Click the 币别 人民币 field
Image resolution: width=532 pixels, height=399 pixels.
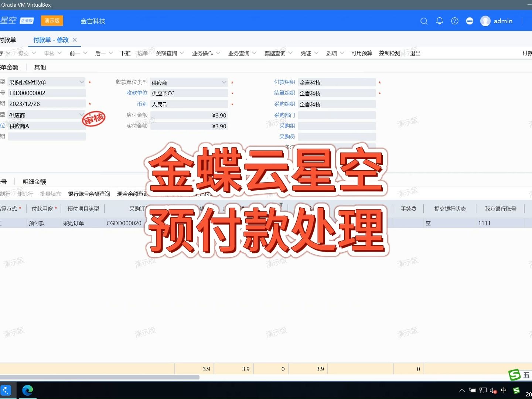tap(189, 104)
